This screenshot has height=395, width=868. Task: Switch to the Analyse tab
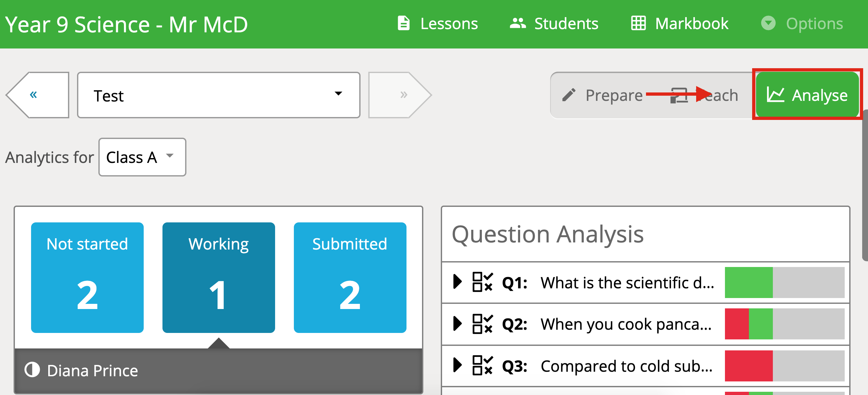pos(807,95)
